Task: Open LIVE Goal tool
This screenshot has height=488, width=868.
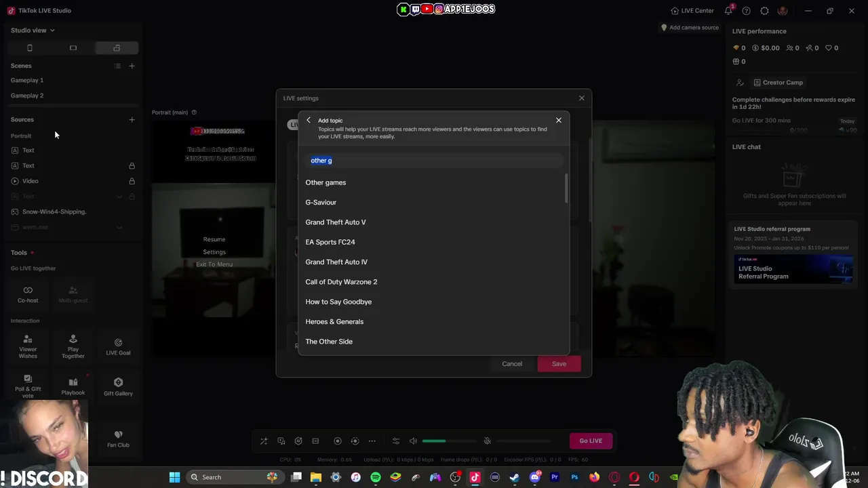Action: (118, 346)
